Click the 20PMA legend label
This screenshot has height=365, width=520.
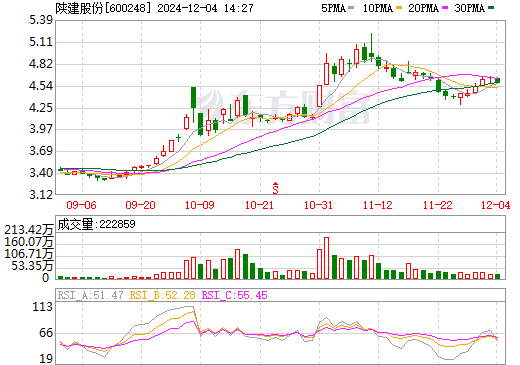[424, 8]
